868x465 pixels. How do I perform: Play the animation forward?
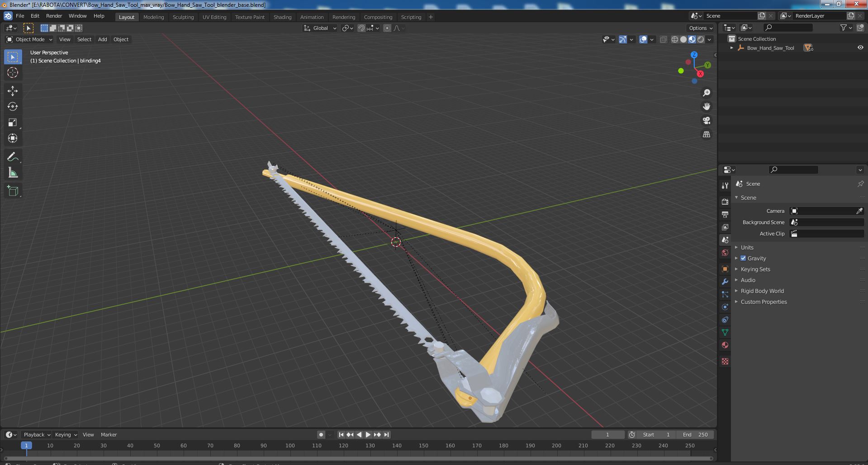click(368, 435)
